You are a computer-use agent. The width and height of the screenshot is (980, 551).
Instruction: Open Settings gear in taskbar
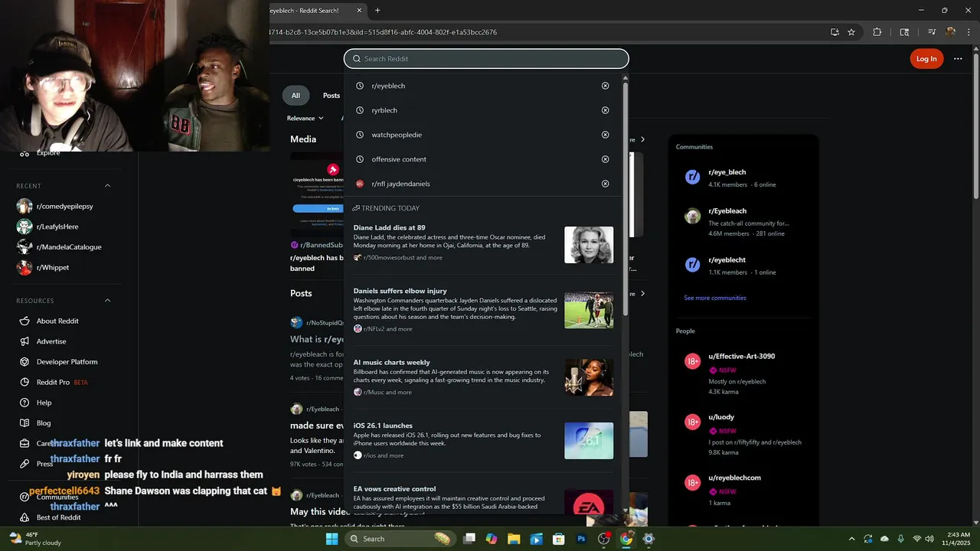(648, 539)
